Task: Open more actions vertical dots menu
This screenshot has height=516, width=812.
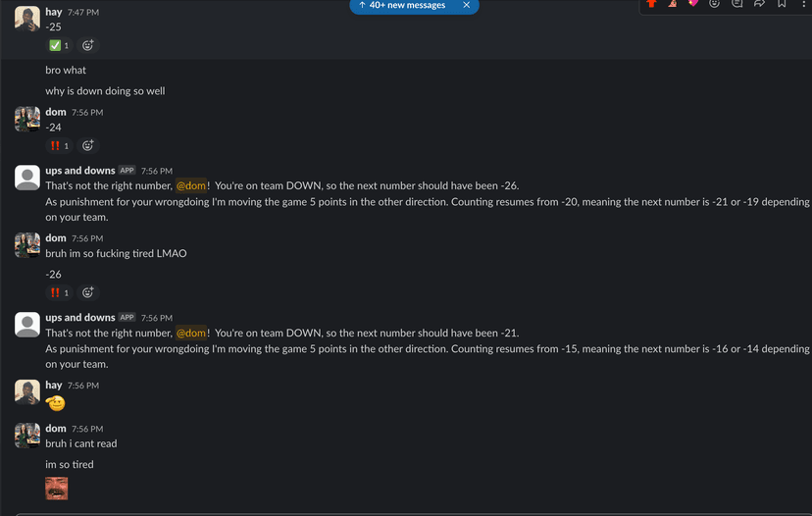Action: tap(803, 3)
